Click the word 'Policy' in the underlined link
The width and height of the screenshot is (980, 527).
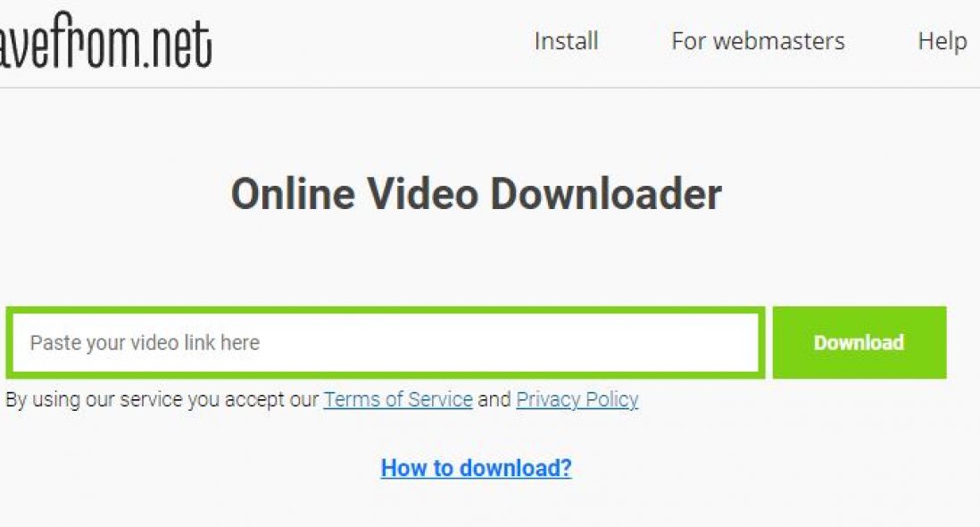click(x=612, y=399)
